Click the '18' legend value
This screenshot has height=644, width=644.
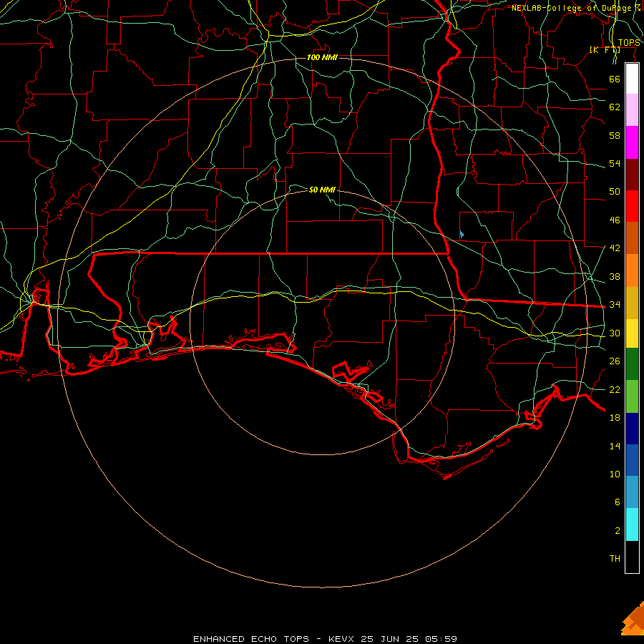coord(615,418)
